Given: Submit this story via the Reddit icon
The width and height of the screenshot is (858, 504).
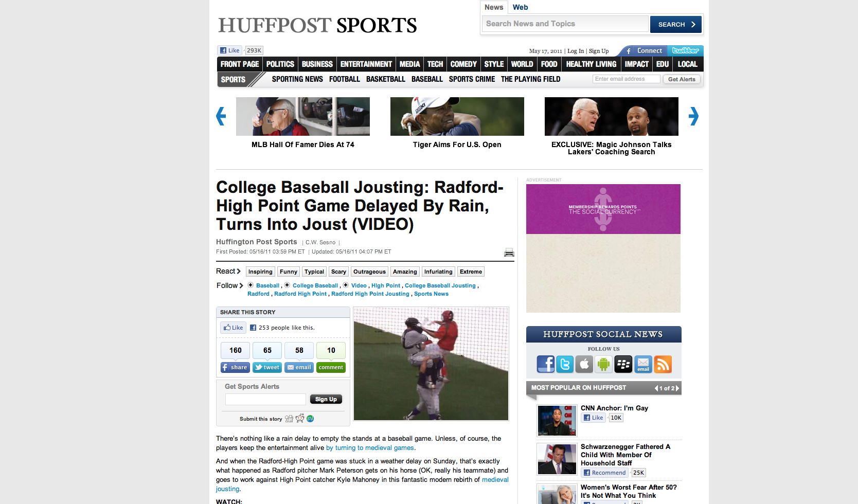Looking at the screenshot, I should 300,418.
